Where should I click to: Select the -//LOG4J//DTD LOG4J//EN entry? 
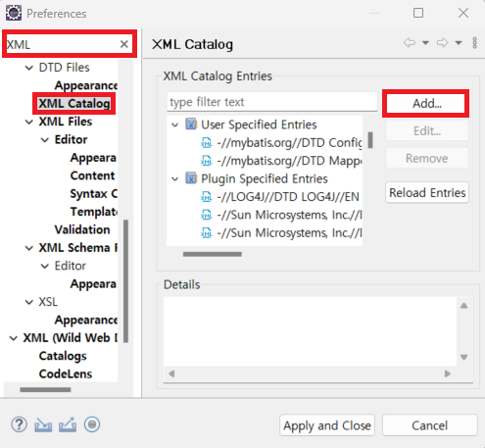point(288,197)
